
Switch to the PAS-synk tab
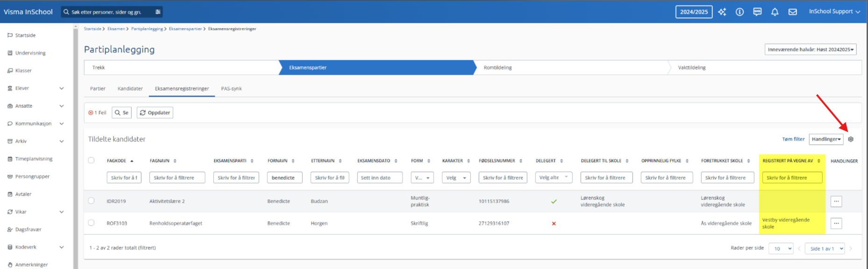231,89
